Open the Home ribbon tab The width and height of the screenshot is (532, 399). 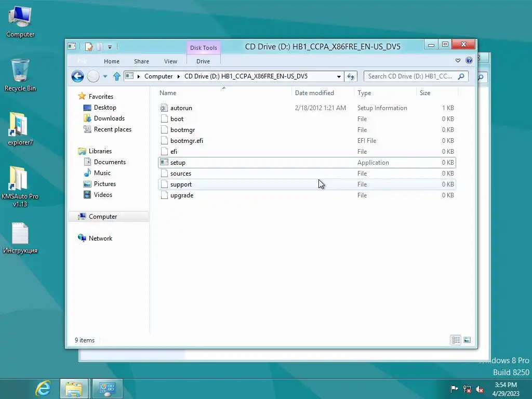pos(112,61)
